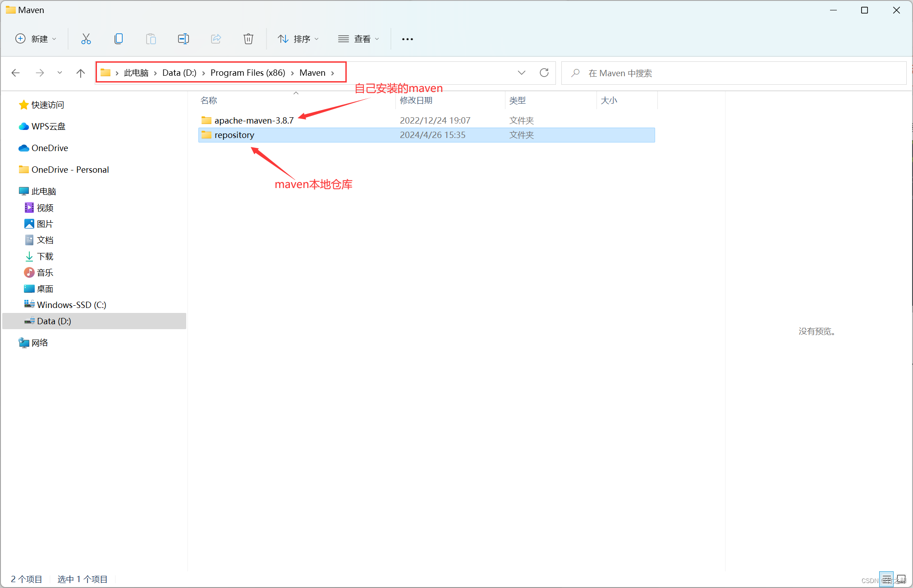
Task: Share the selected folder
Action: coord(216,39)
